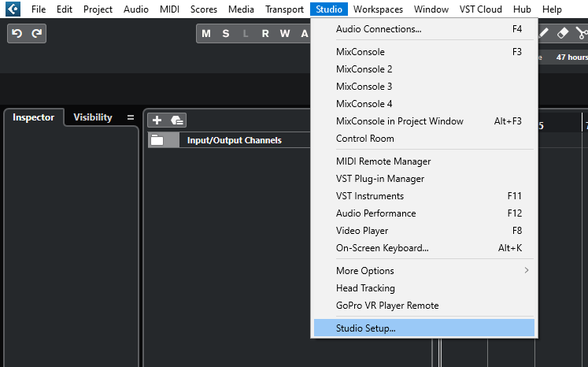This screenshot has height=367, width=588.
Task: Open VST Instruments
Action: click(x=424, y=196)
